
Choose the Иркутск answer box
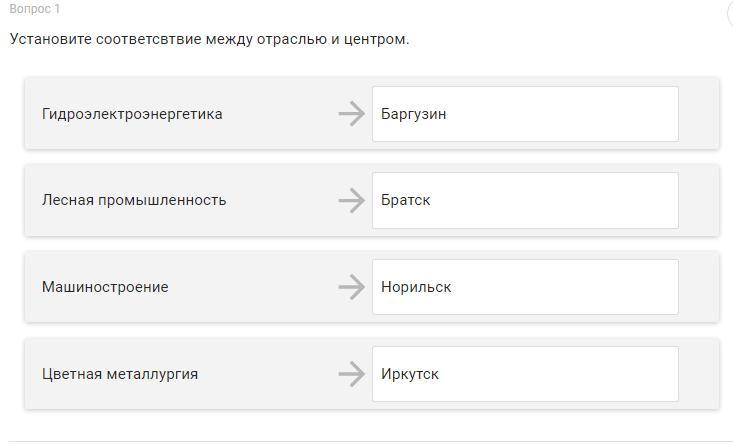525,374
